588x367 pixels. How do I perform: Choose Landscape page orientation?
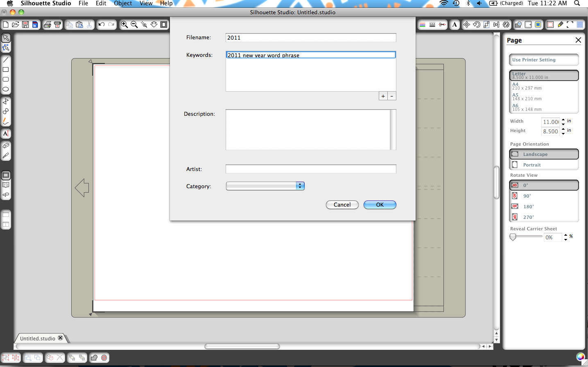coord(544,154)
